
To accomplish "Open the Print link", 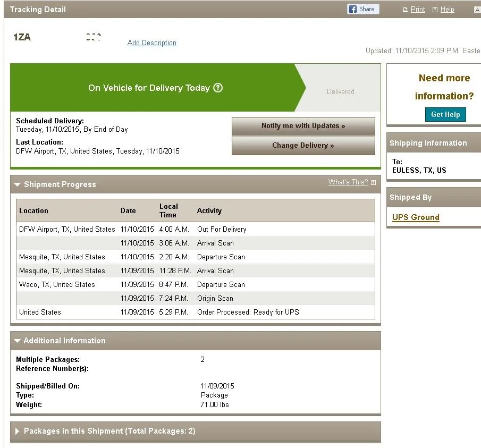I will coord(418,10).
